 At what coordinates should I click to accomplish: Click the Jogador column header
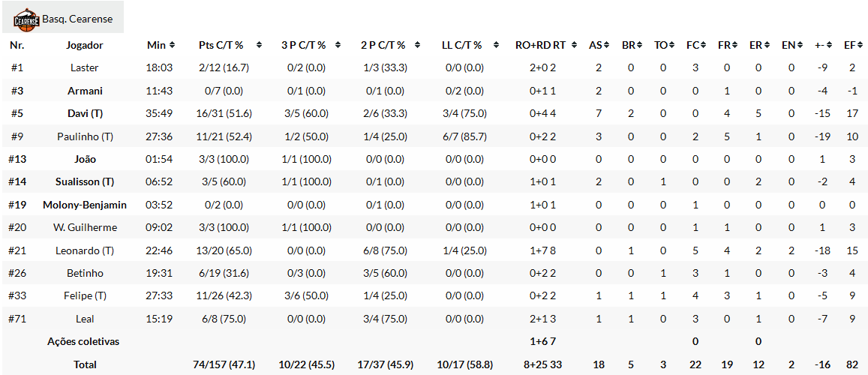[x=85, y=45]
